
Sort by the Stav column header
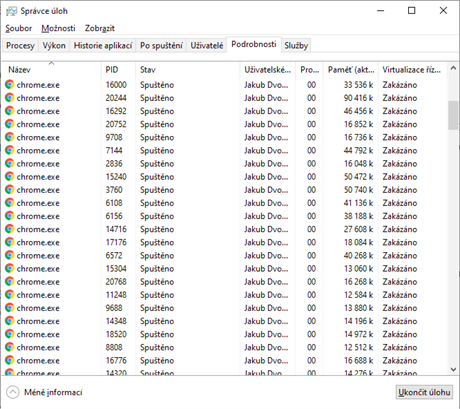188,69
